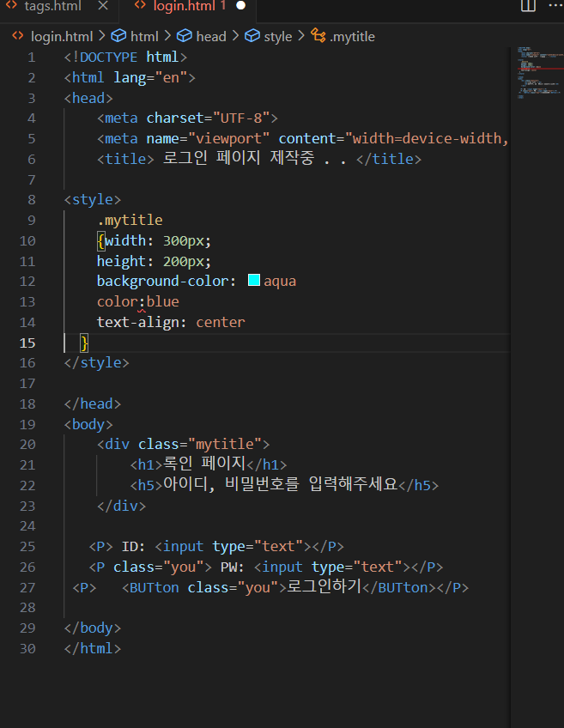564x728 pixels.
Task: Click unsaved dot on login.html tab
Action: pos(240,5)
